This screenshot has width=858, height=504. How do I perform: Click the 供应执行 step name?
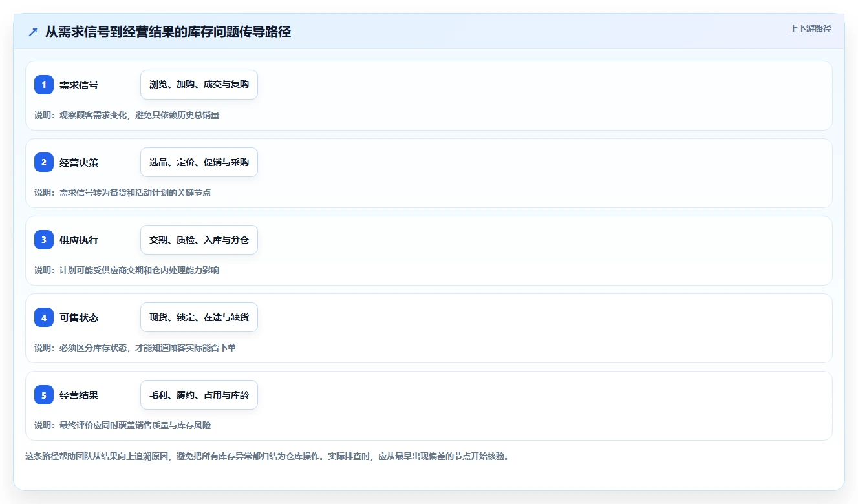pos(79,240)
